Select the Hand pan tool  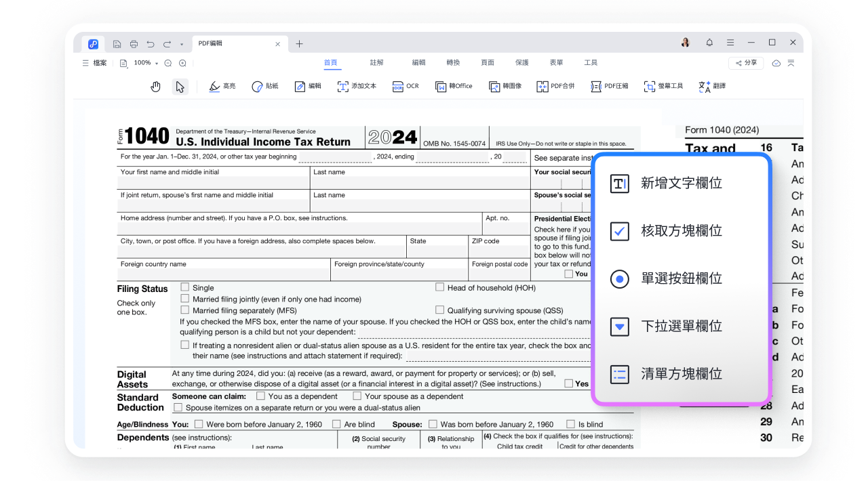pyautogui.click(x=155, y=87)
